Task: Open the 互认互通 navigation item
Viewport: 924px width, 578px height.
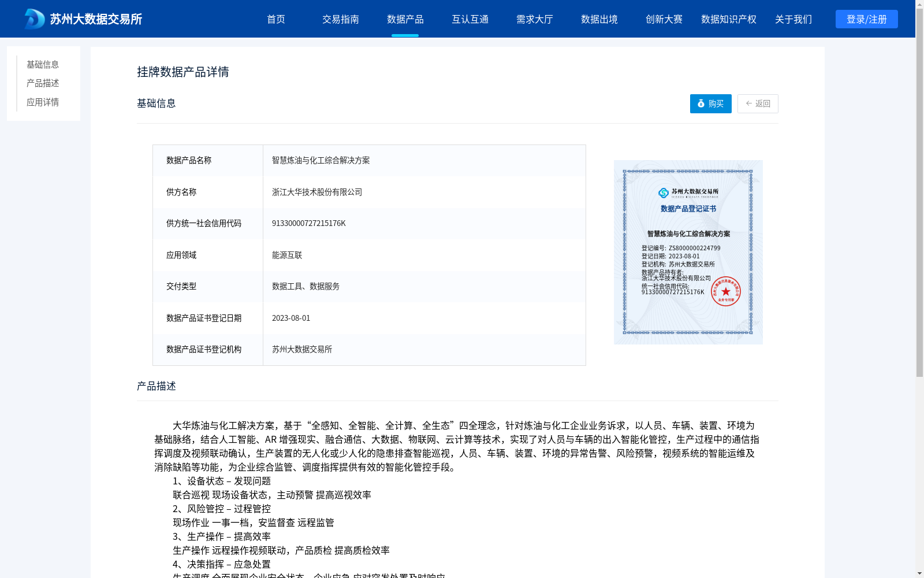Action: (470, 19)
